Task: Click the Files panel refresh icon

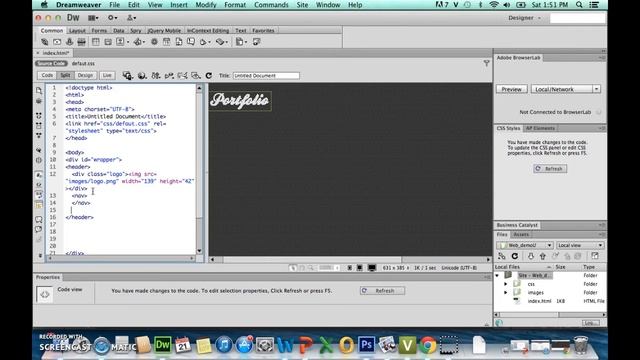Action: (x=515, y=256)
